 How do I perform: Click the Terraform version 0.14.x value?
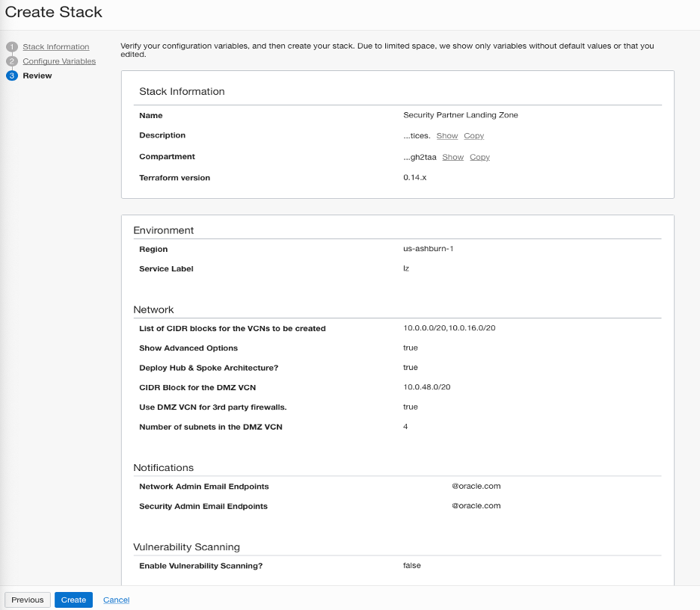coord(414,178)
